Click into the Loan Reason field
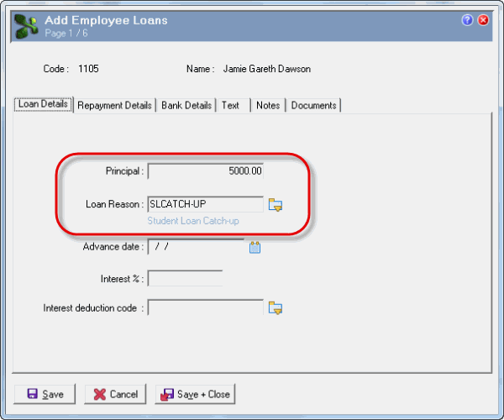504x420 pixels. 206,204
